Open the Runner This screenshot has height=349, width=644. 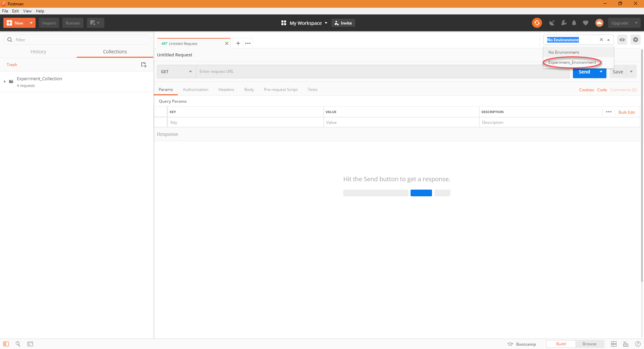click(x=73, y=23)
